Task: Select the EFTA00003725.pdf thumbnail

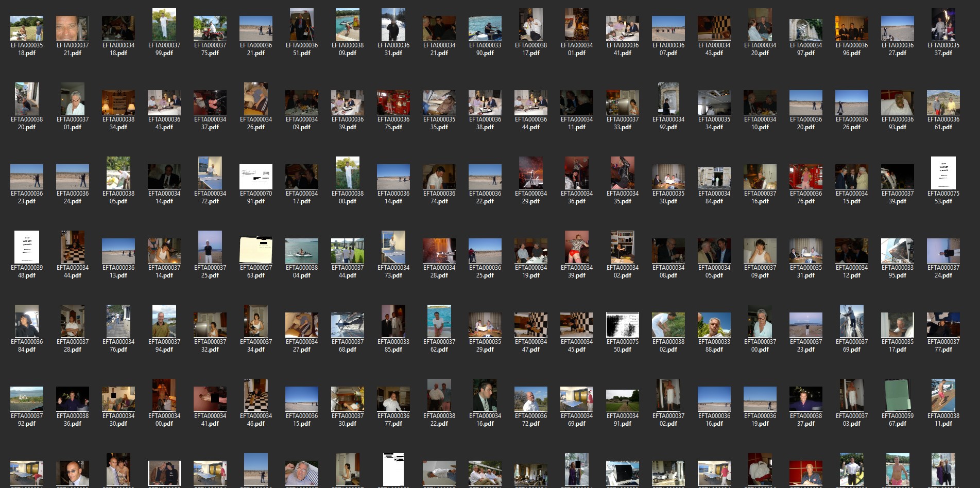Action: 210,247
